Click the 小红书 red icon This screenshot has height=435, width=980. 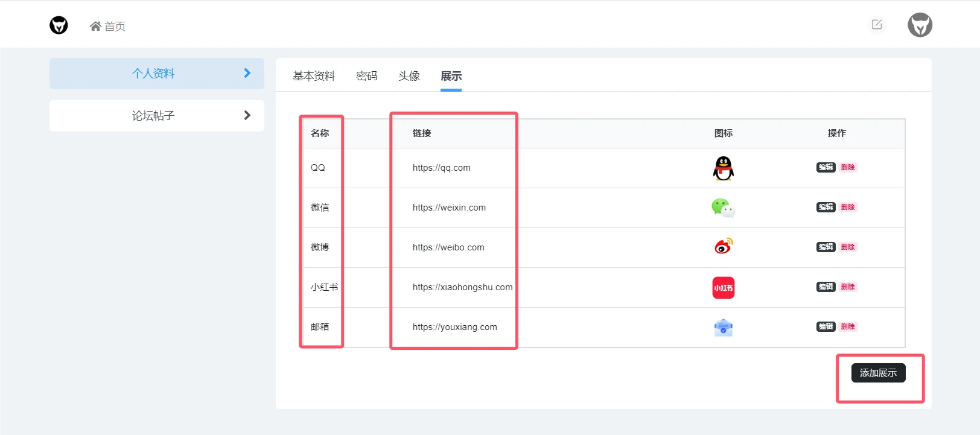(x=723, y=288)
